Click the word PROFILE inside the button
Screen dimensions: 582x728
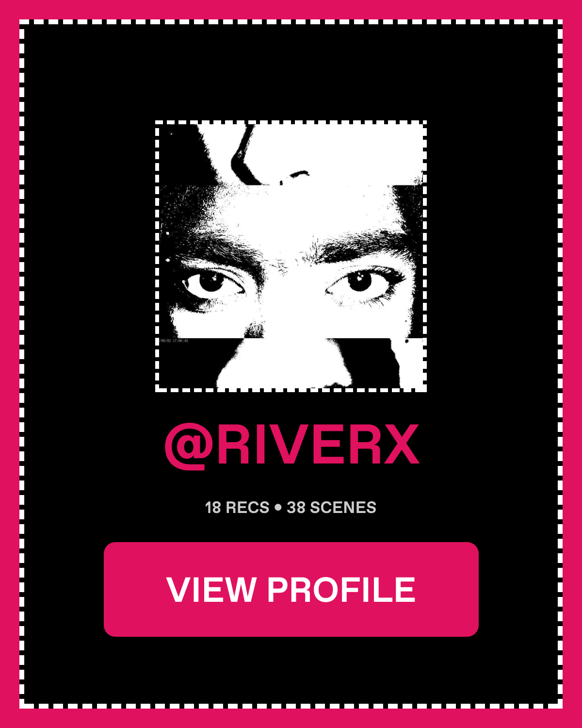coord(341,590)
